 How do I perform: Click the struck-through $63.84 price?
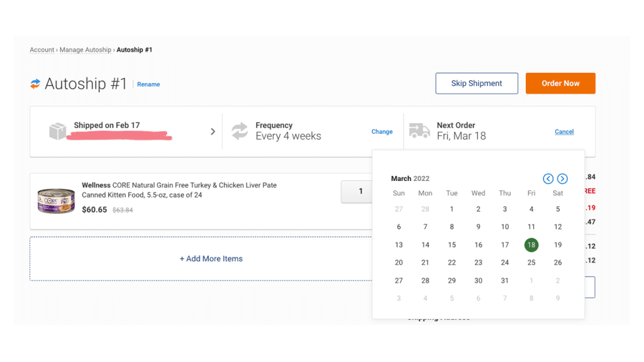[x=123, y=210]
